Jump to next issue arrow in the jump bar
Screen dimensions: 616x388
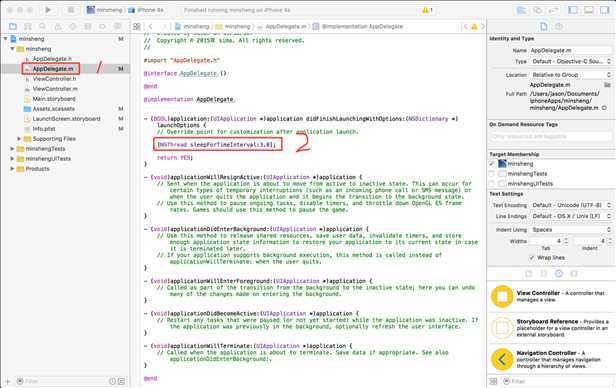[x=483, y=26]
